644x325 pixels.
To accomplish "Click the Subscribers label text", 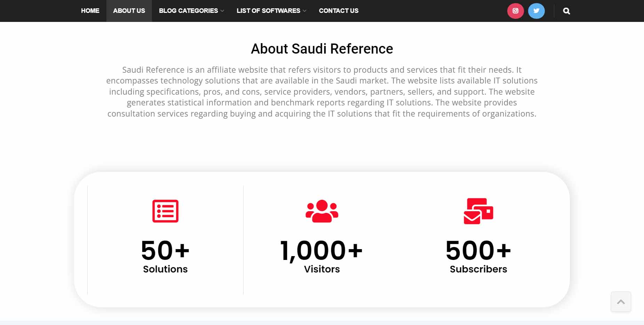I will [x=478, y=269].
